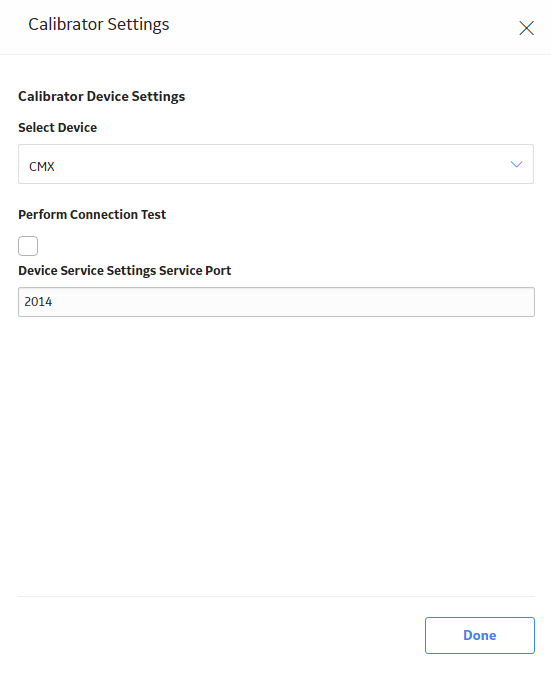Place cursor on the 2014 port value

tap(38, 302)
